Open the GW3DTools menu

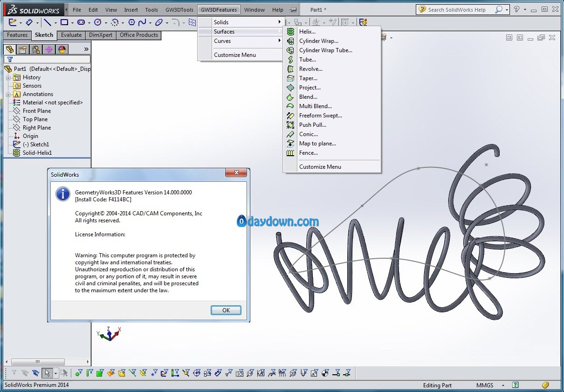pos(179,9)
